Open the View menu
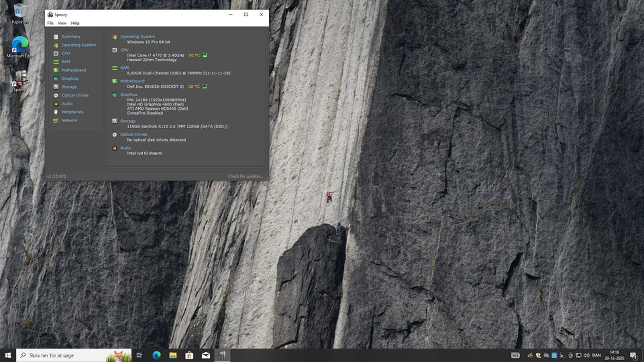Viewport: 644px width, 362px height. tap(62, 23)
